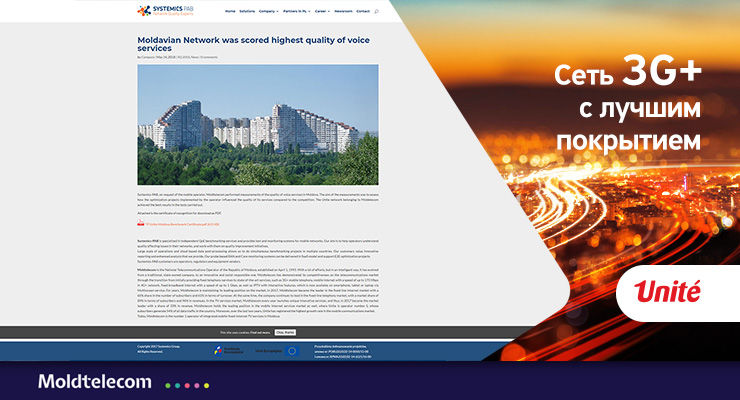Click the article headline about Moldavian Network

point(253,44)
